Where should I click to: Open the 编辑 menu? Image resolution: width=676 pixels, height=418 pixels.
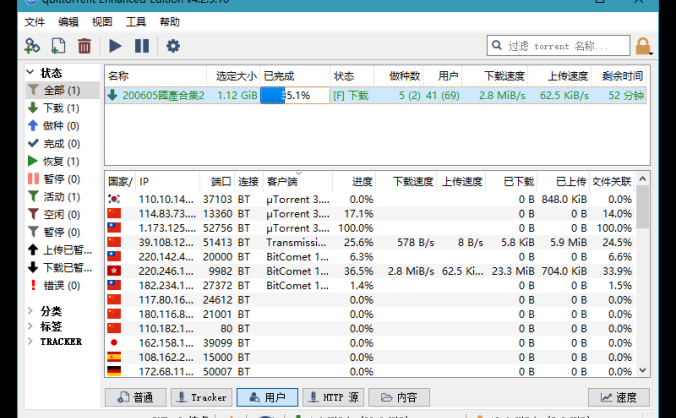tap(68, 22)
